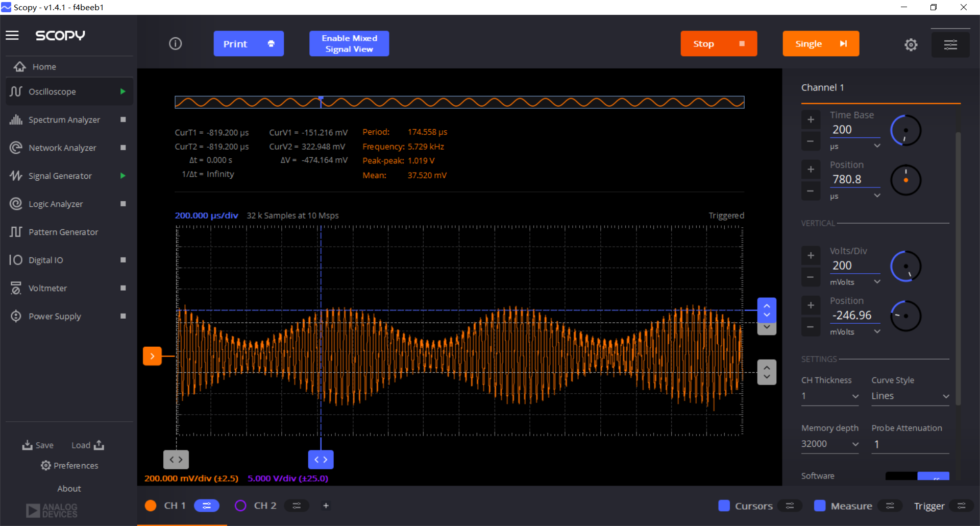The height and width of the screenshot is (526, 980).
Task: Click the Digital IO icon
Action: 16,260
